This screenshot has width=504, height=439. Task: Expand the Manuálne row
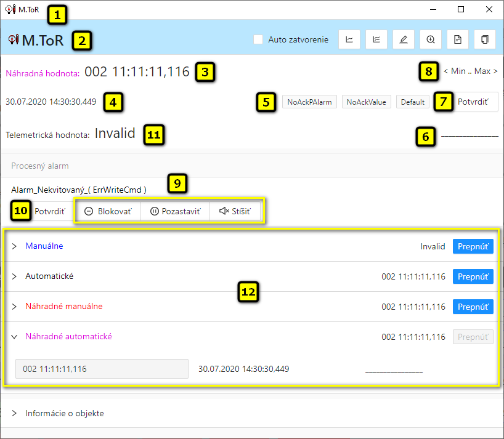(15, 246)
